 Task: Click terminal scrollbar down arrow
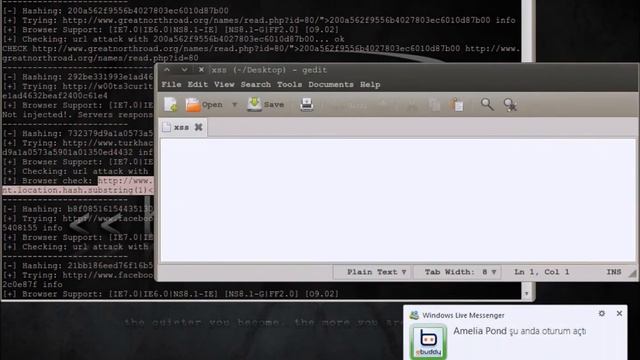[527, 293]
